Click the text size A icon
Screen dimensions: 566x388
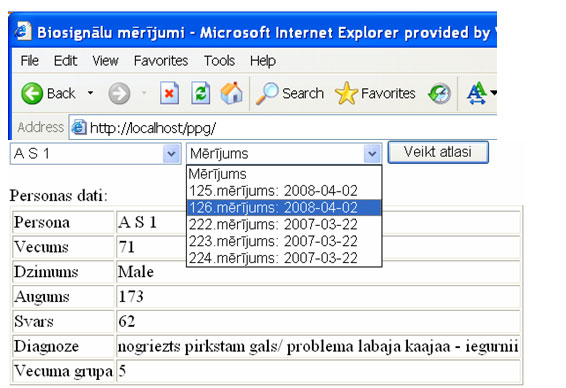477,93
